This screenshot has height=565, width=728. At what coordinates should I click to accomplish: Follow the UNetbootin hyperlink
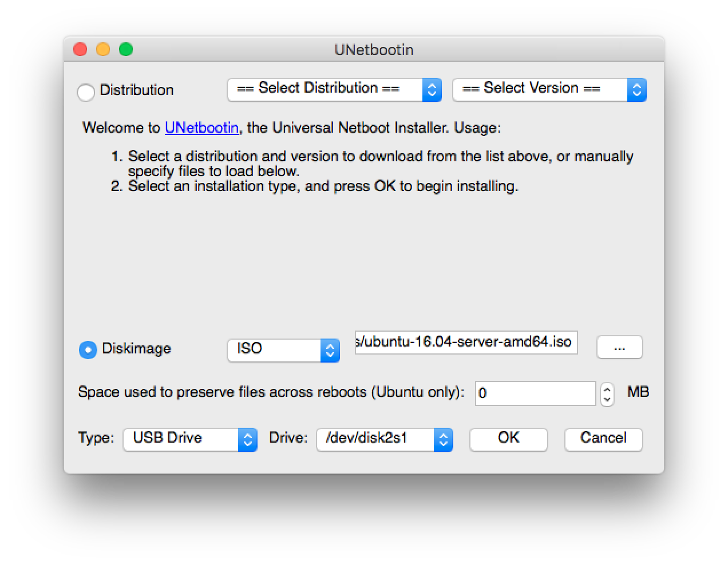[201, 128]
